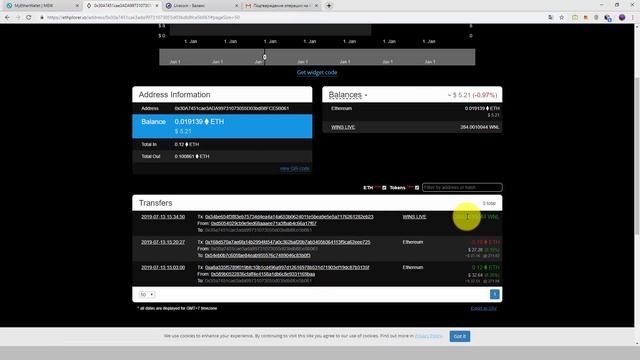Open the WINS LIVE token link in Balances
The image size is (640, 360).
click(x=343, y=127)
